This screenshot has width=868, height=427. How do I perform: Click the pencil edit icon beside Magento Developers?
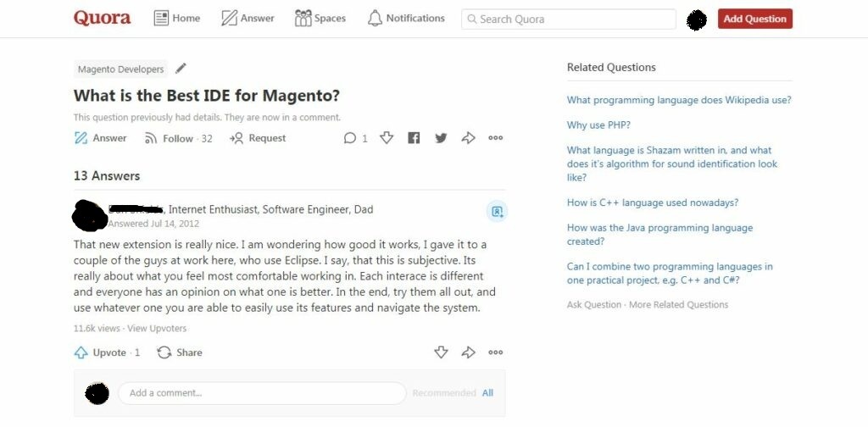(x=181, y=69)
